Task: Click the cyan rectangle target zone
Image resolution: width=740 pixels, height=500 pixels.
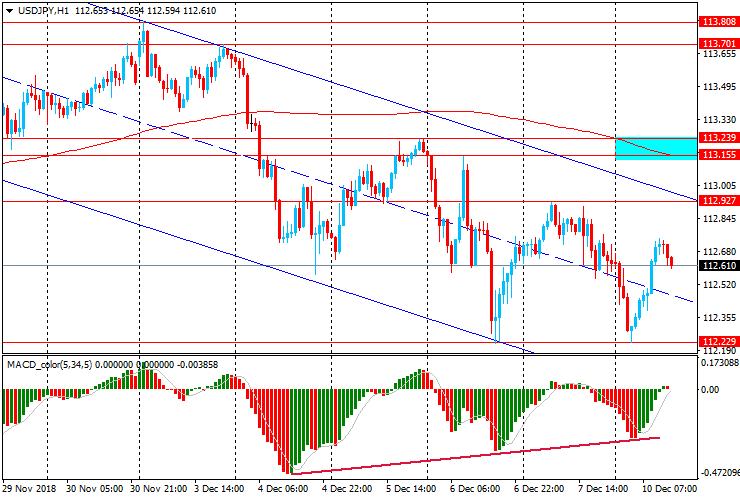Action: 656,148
